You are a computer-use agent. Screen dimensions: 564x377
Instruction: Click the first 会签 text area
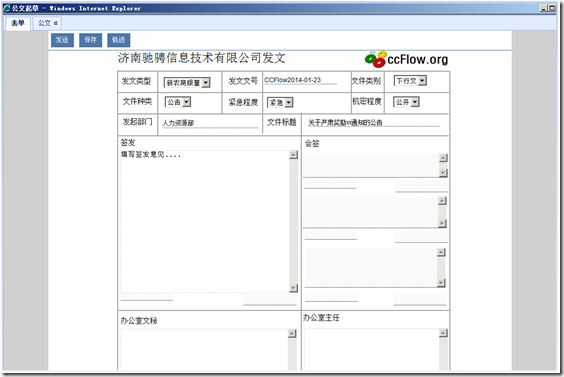[371, 165]
